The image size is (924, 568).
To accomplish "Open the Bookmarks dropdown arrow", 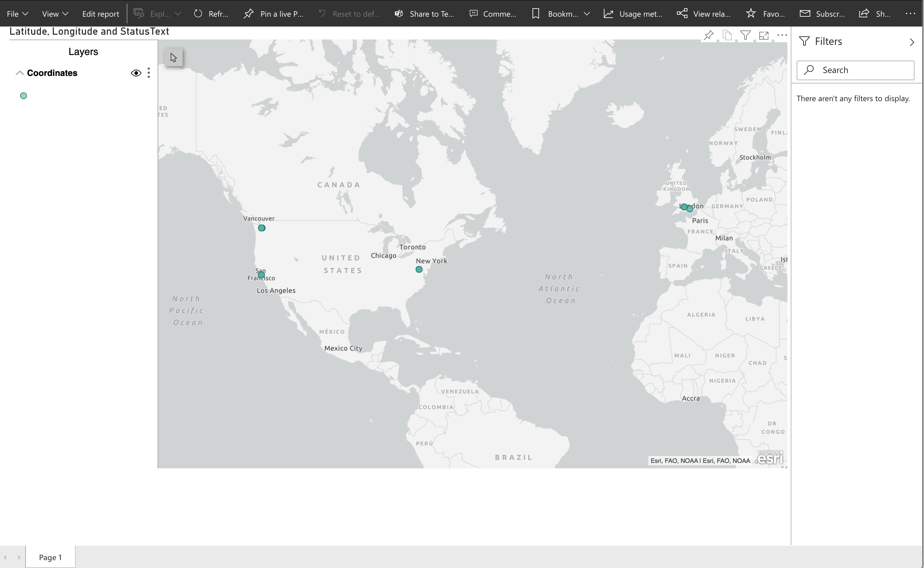I will 587,14.
